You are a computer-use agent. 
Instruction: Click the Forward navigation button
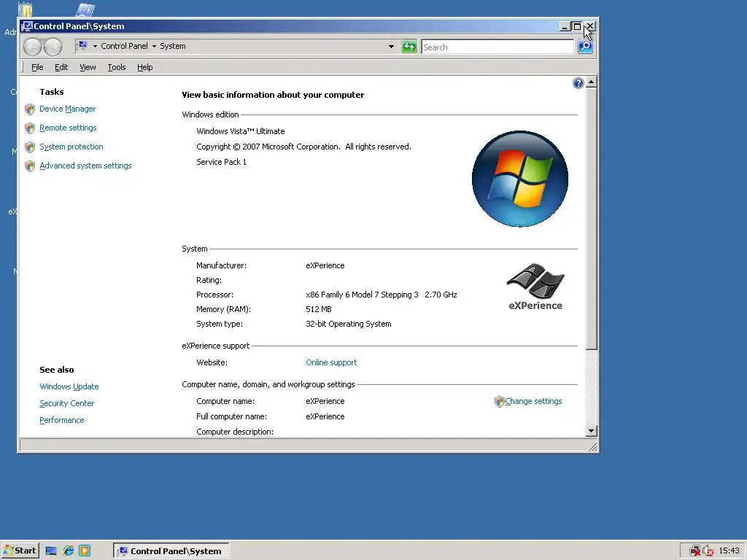[53, 47]
